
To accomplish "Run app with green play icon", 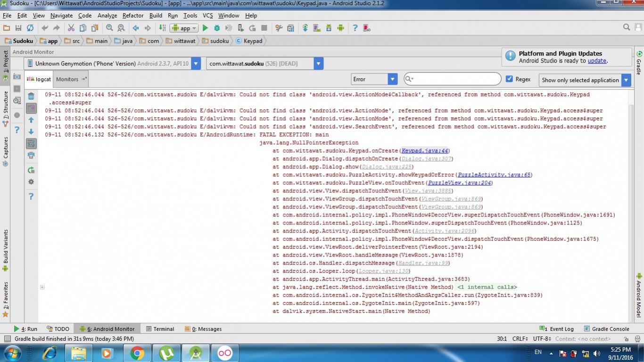I will point(205,28).
